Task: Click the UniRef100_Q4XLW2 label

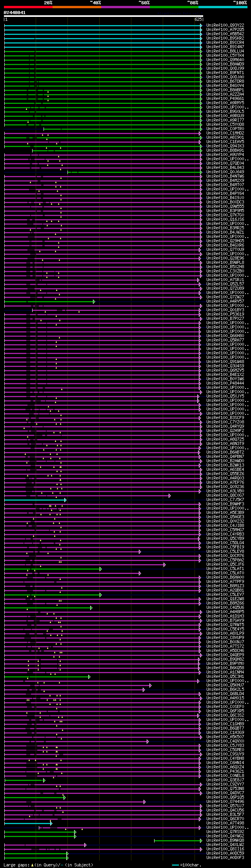Action: (225, 845)
